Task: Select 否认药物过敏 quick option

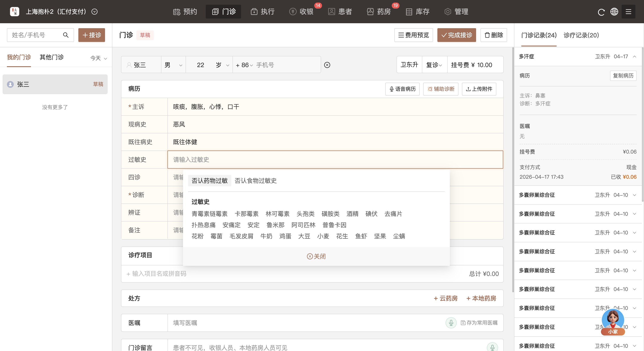Action: (x=209, y=181)
